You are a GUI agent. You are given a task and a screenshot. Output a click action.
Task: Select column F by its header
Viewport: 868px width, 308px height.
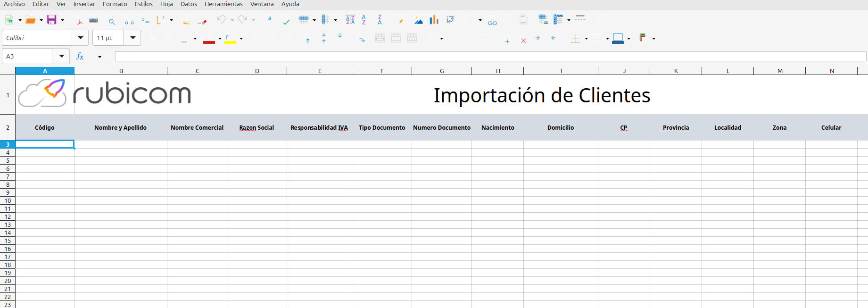pos(382,71)
